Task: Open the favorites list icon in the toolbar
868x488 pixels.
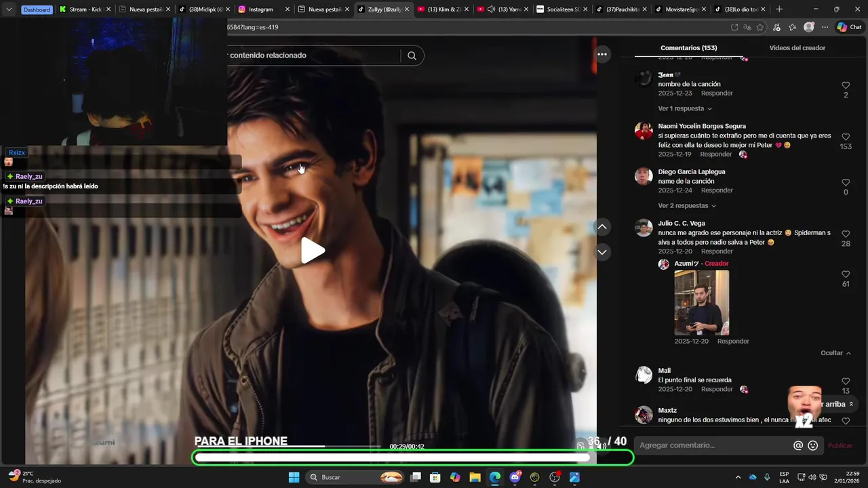Action: click(793, 27)
